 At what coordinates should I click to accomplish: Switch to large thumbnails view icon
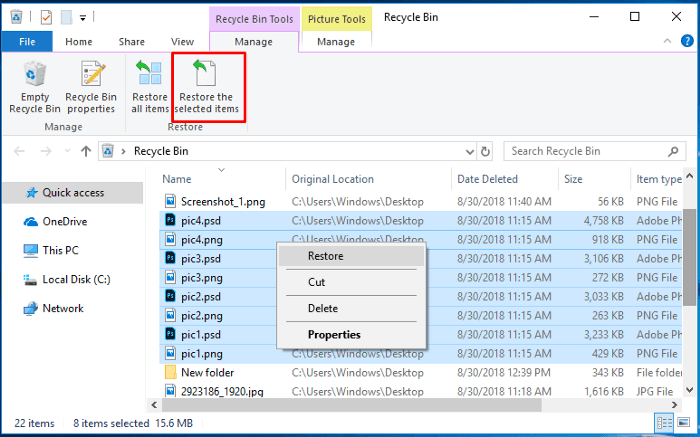[683, 422]
